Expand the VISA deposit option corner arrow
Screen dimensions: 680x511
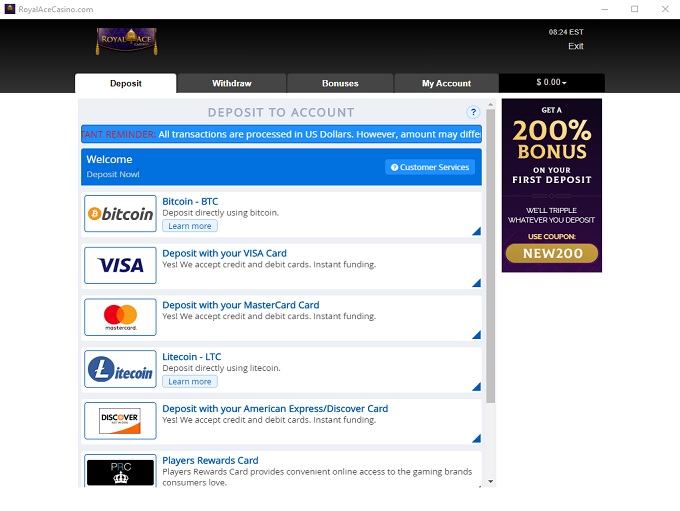[476, 283]
